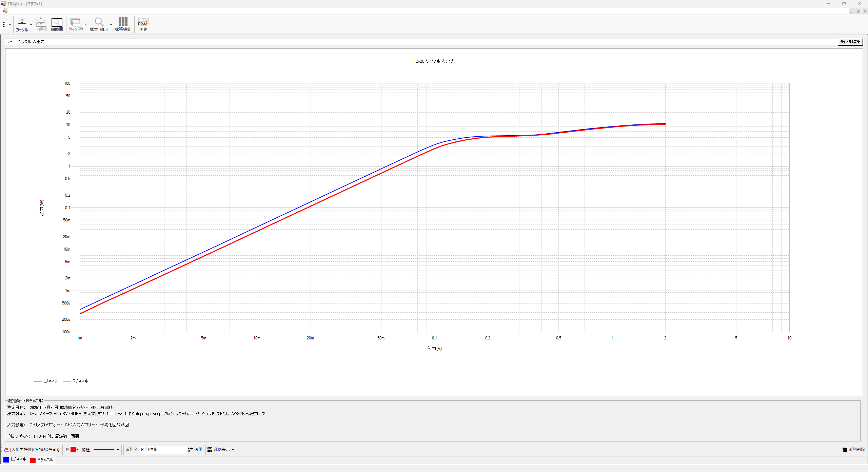The height and width of the screenshot is (472, 868).
Task: Switch to the Lチャネル series tab
Action: 15,459
